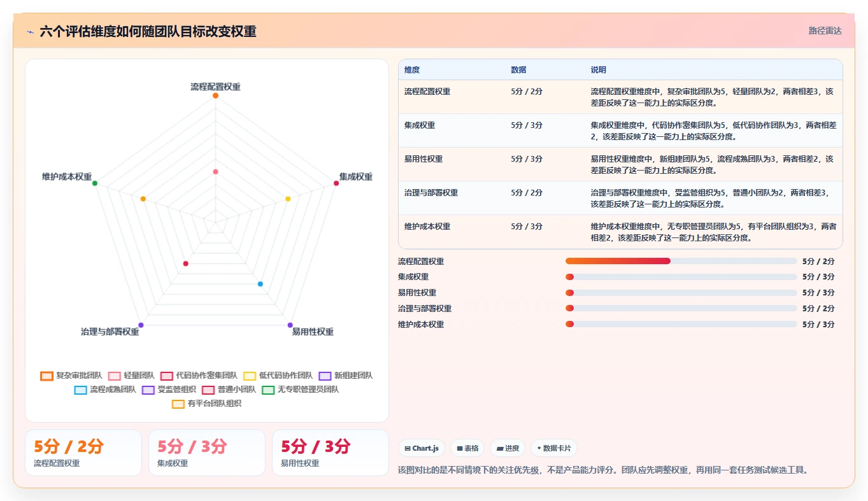The height and width of the screenshot is (501, 868).
Task: Click the 集成权重 radar axis label
Action: point(356,177)
